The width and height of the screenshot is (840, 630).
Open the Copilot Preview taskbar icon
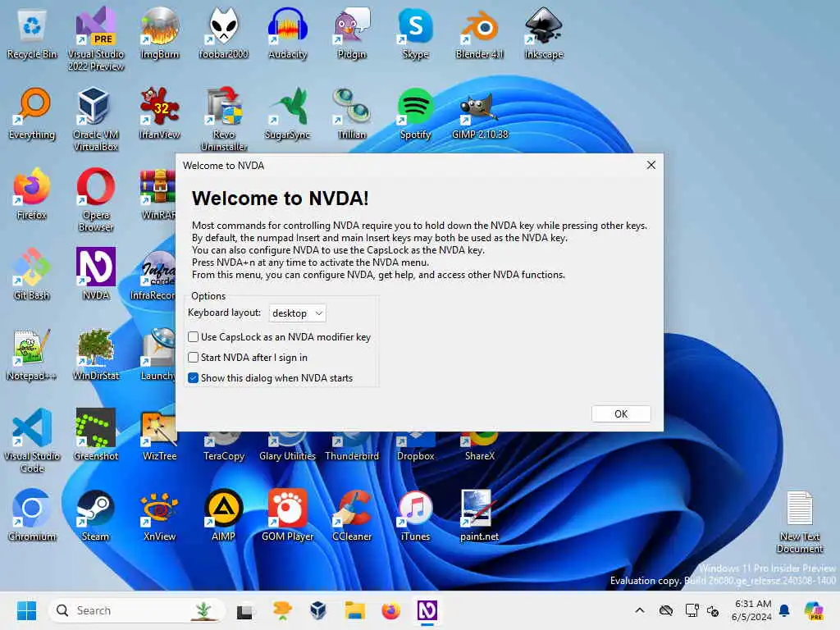tap(814, 610)
